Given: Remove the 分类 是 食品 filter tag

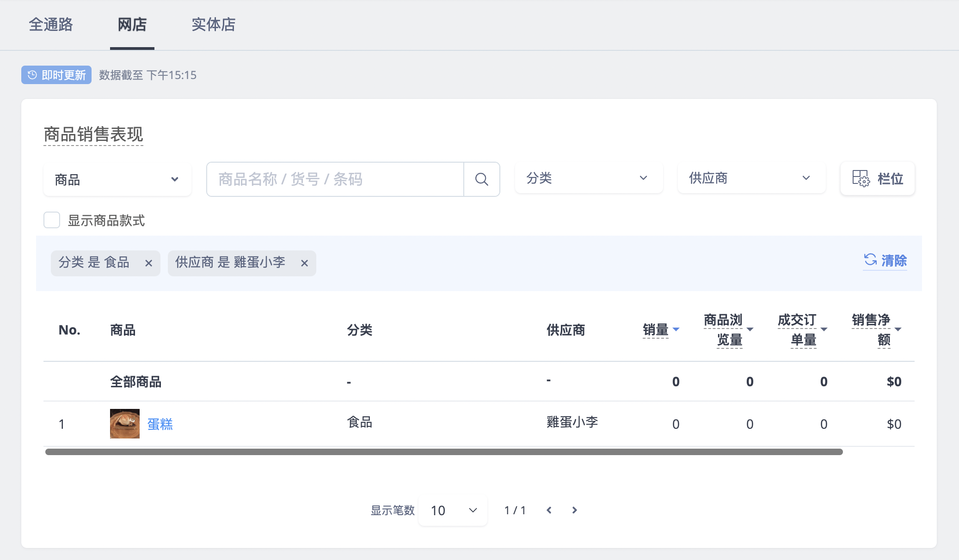Looking at the screenshot, I should tap(148, 263).
